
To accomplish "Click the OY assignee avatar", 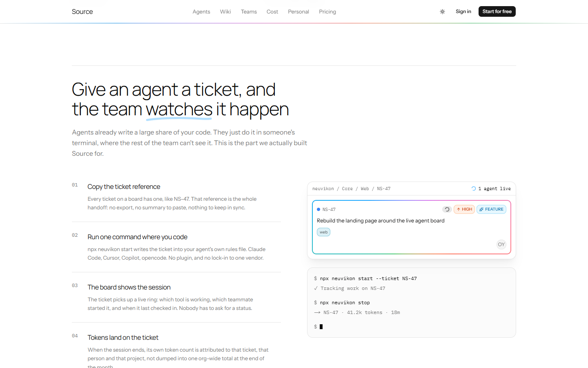I will click(501, 245).
